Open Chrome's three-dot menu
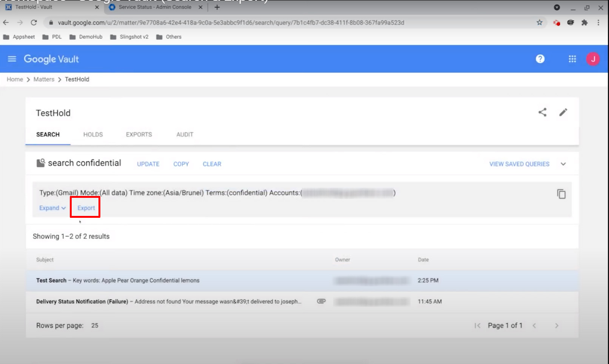Image resolution: width=609 pixels, height=364 pixels. tap(598, 23)
